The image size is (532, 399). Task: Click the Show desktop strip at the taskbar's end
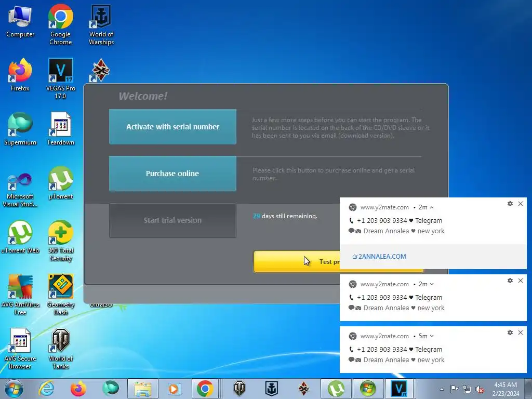tap(528, 389)
